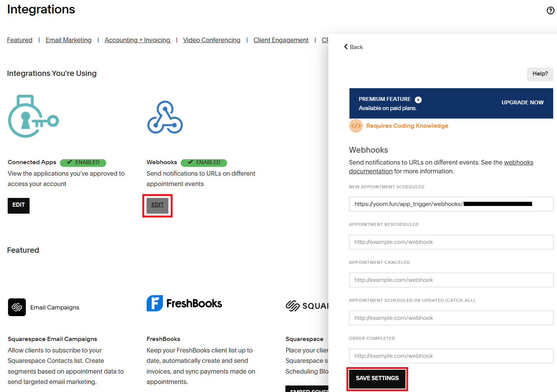The width and height of the screenshot is (557, 392).
Task: Focus the Appointment Rescheduled URL field
Action: coord(451,242)
